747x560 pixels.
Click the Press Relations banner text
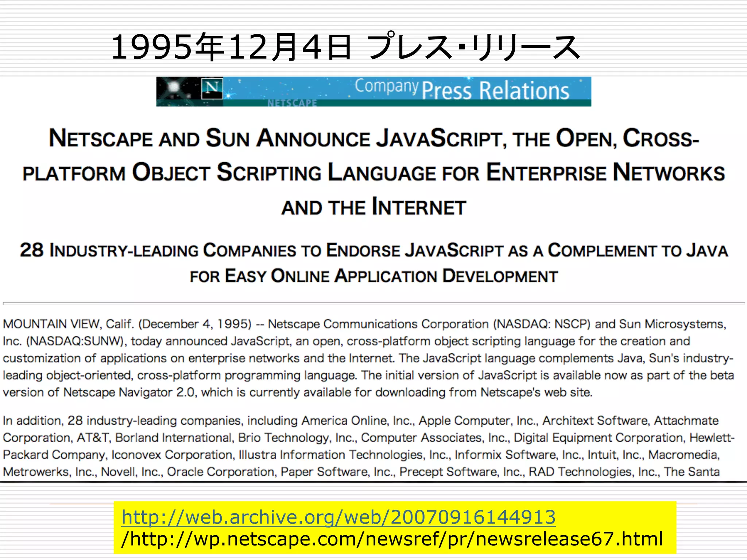(x=495, y=90)
